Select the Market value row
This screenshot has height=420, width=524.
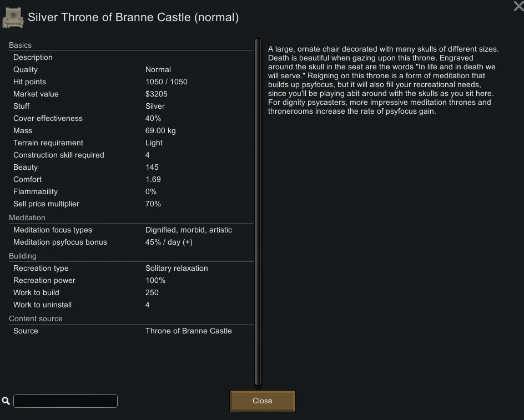point(131,94)
